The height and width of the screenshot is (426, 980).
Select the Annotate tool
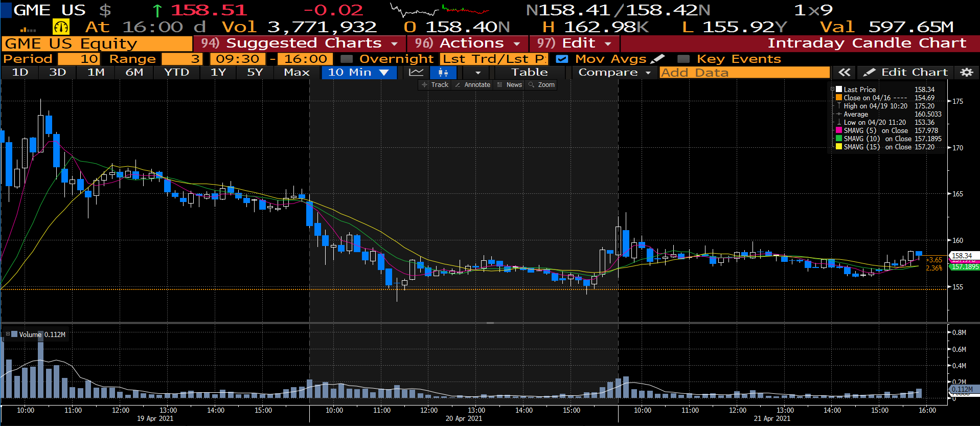point(472,85)
